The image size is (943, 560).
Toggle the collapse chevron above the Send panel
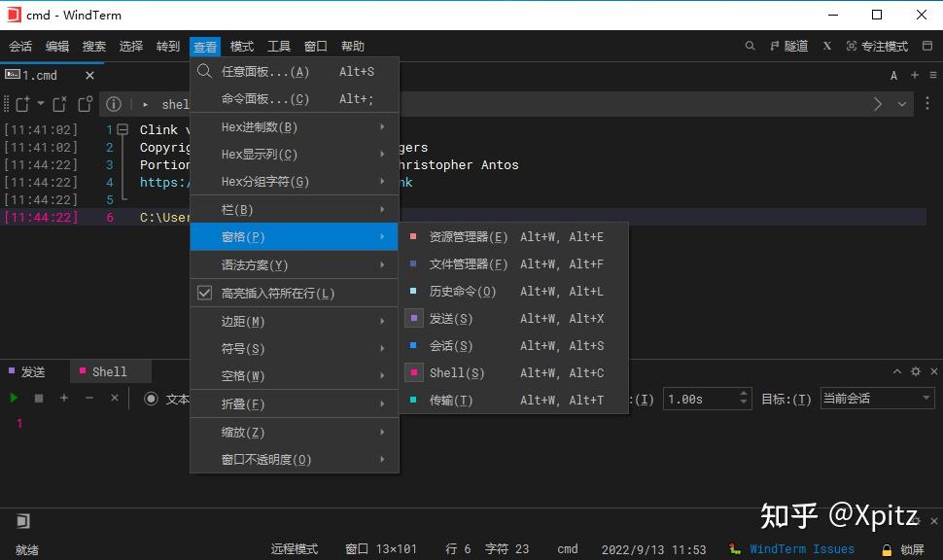click(896, 370)
